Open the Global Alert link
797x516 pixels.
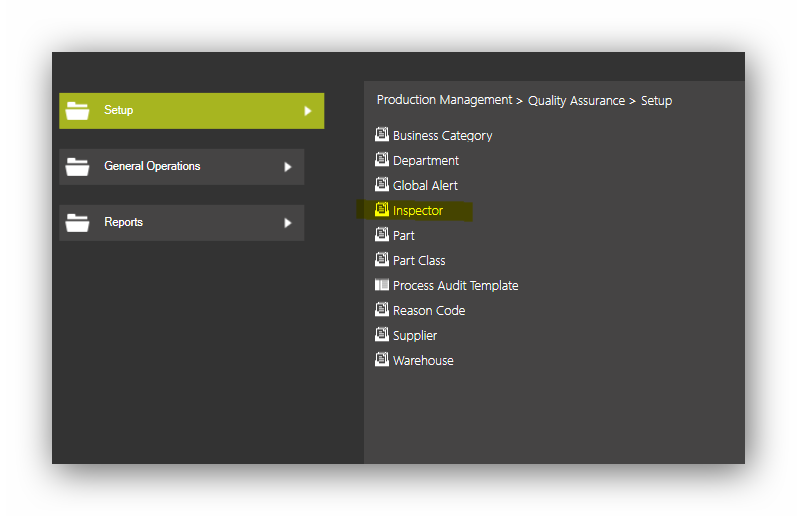click(x=425, y=186)
